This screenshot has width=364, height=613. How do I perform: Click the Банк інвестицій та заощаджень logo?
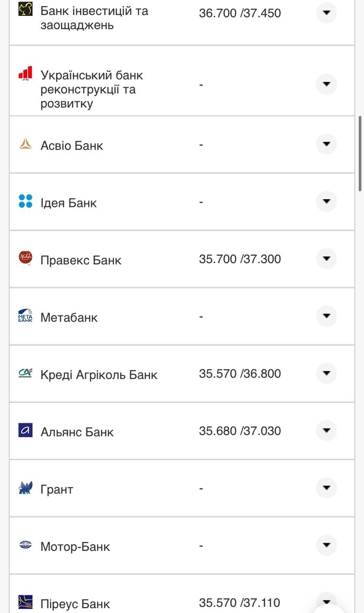(25, 9)
